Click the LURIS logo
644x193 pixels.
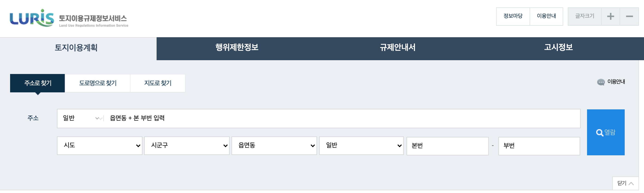point(32,18)
